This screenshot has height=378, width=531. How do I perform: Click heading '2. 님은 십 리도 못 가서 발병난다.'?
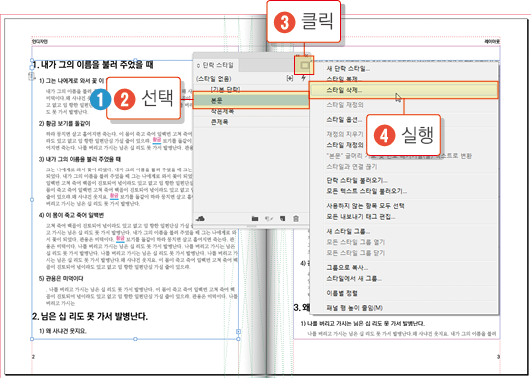click(90, 316)
